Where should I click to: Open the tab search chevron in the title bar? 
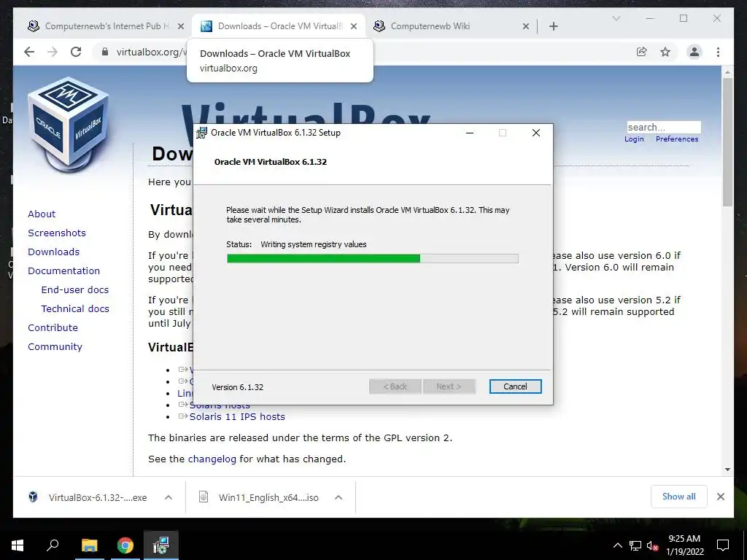click(x=616, y=18)
